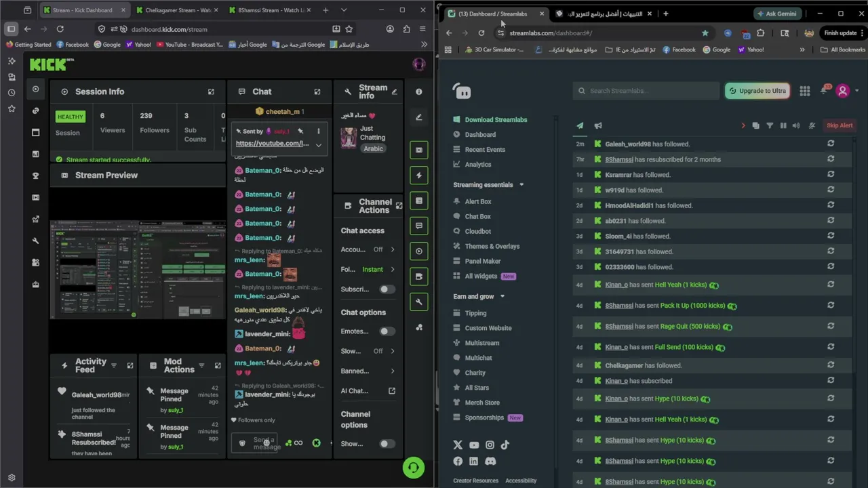
Task: Open Alert Box in Streamlabs sidebar
Action: [x=478, y=201]
